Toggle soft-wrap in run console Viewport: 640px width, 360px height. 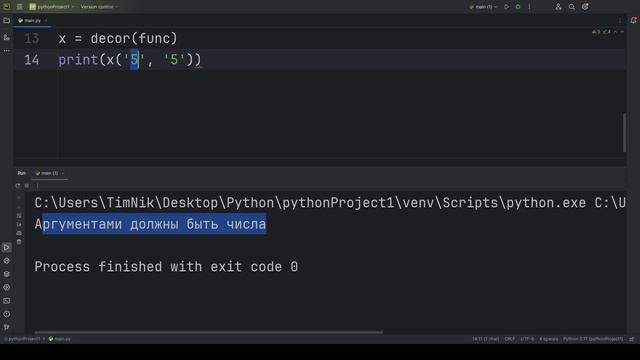tap(19, 216)
